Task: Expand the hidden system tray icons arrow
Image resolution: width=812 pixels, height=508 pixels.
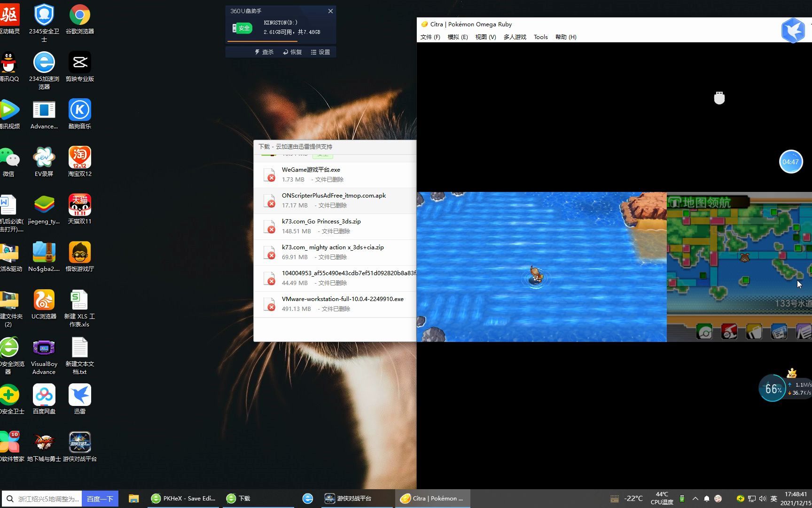Action: coord(695,499)
